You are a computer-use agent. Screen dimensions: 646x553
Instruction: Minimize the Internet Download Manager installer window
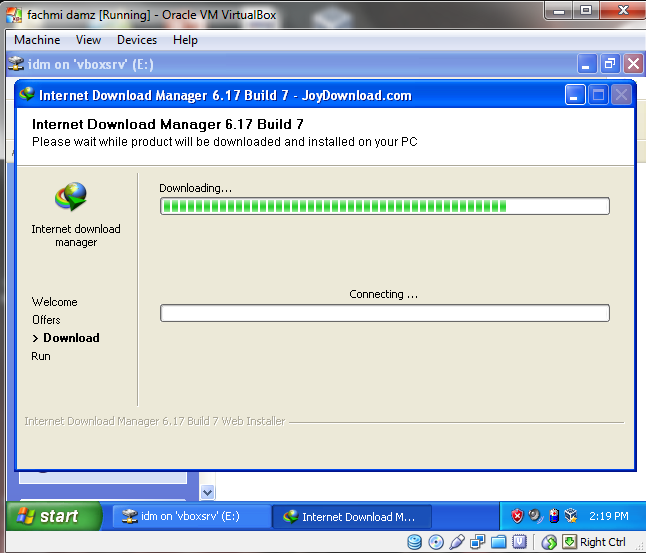click(x=575, y=95)
